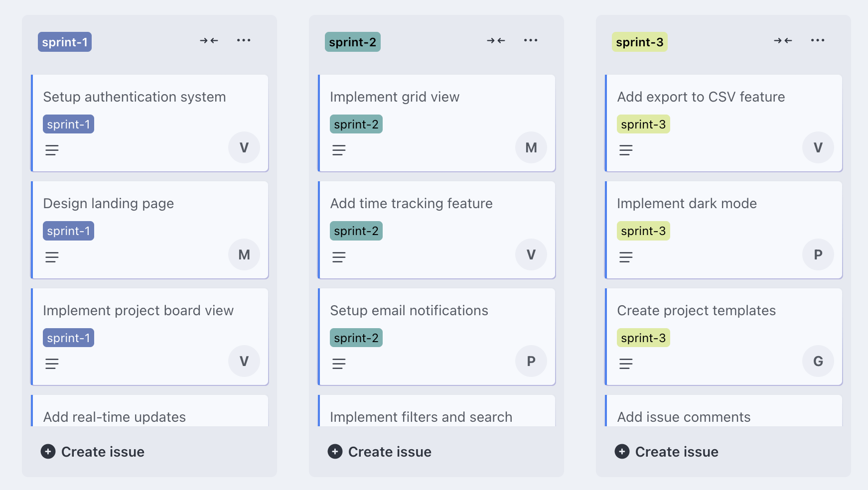868x490 pixels.
Task: Click the M avatar on Implement grid view
Action: click(531, 148)
